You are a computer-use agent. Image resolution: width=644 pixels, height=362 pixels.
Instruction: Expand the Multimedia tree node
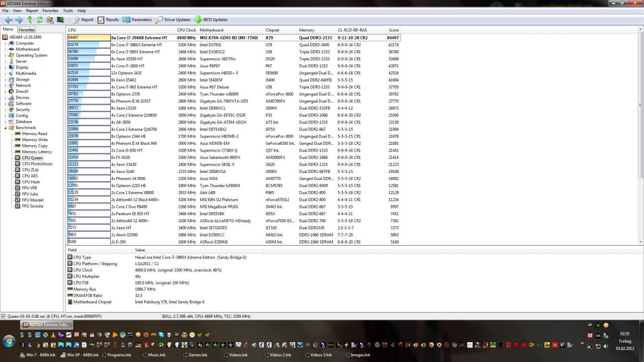pyautogui.click(x=5, y=74)
